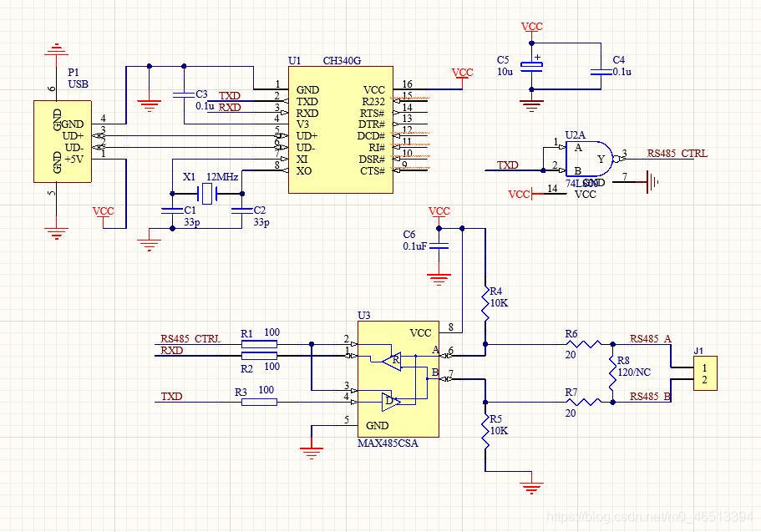761x532 pixels.
Task: Click capacitor C4 0.1u
Action: pyautogui.click(x=599, y=73)
